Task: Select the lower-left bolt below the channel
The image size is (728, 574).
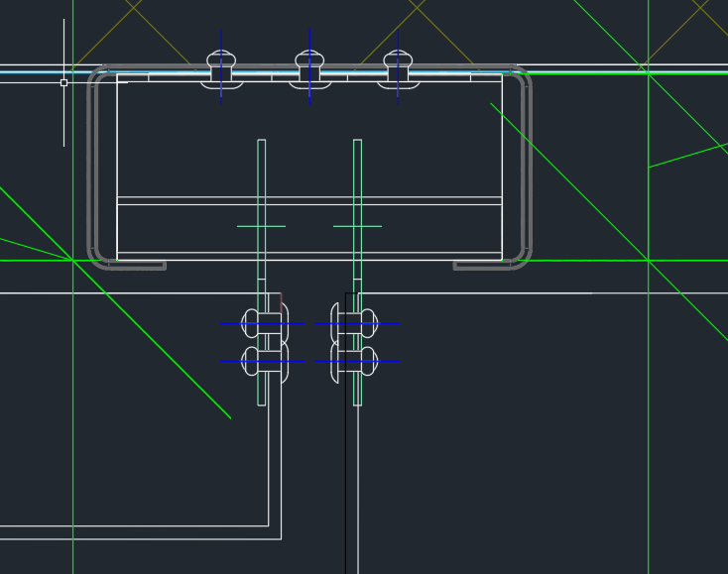Action: point(263,361)
